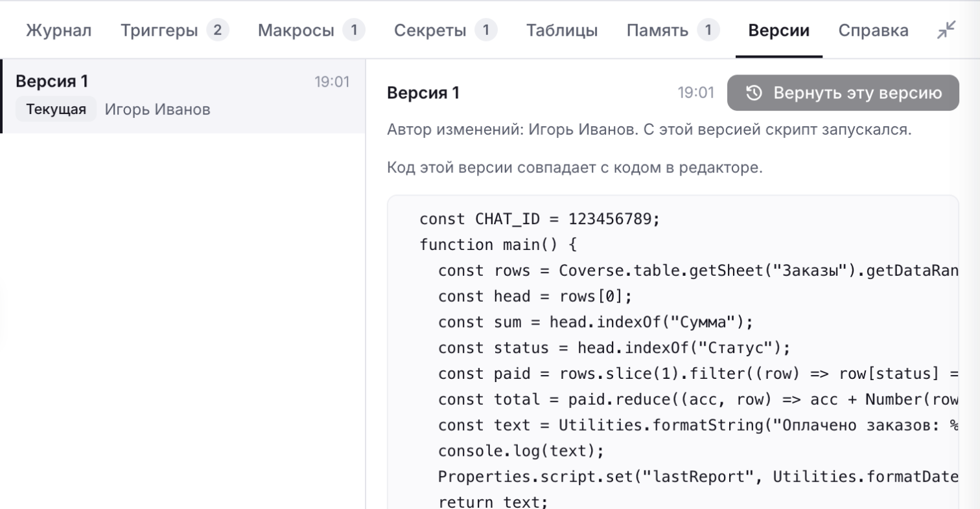Click the const rows code line
The height and width of the screenshot is (509, 980).
coord(698,271)
